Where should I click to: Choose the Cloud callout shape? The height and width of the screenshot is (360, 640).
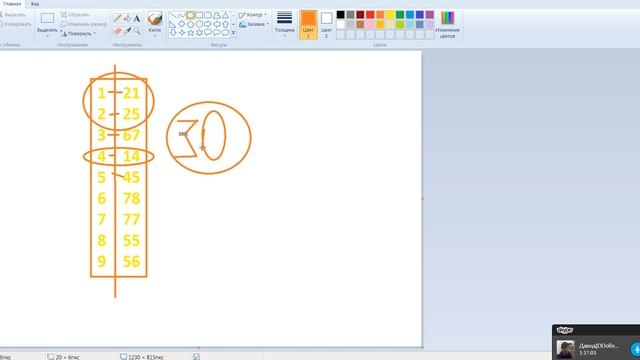pos(225,33)
